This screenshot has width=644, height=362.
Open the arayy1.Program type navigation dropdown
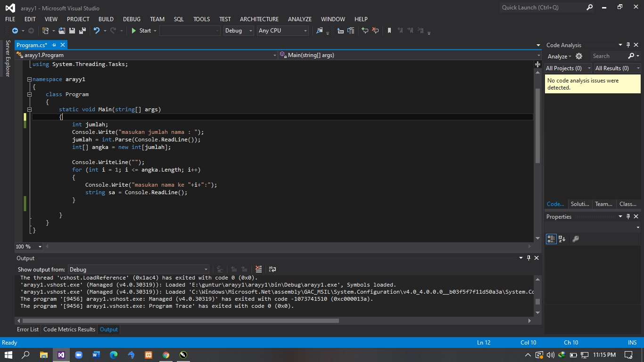[147, 55]
